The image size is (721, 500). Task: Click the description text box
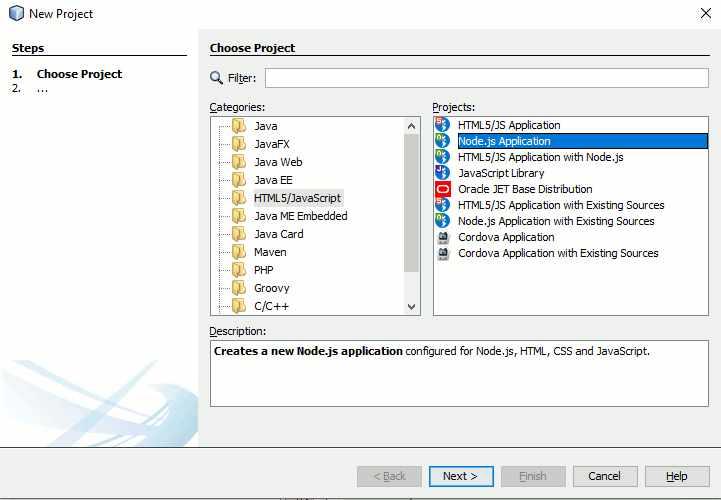point(459,373)
